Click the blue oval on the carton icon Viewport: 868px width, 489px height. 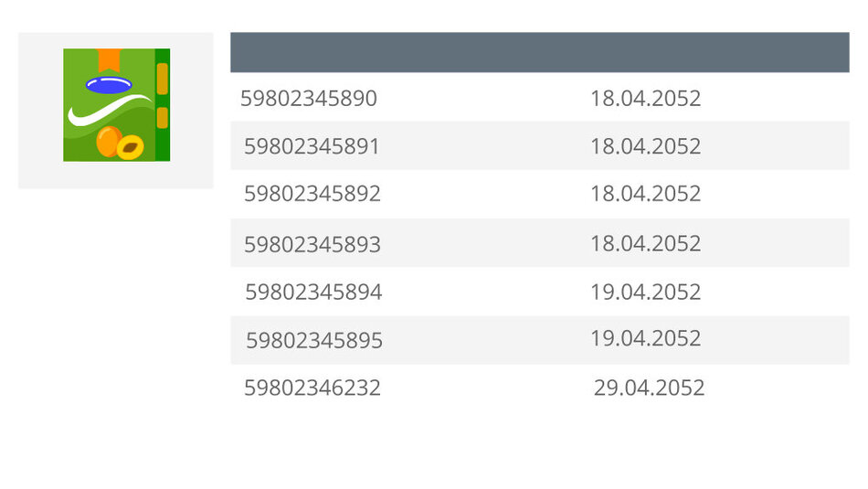pos(109,85)
